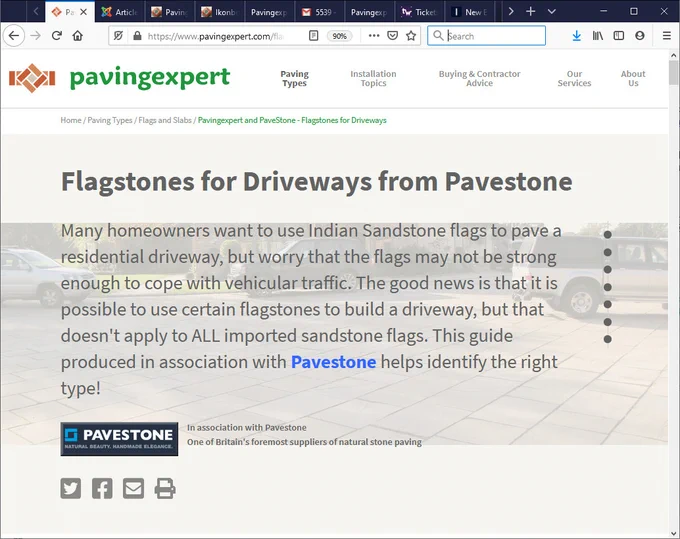
Task: Open the hamburger application menu
Action: click(x=667, y=36)
